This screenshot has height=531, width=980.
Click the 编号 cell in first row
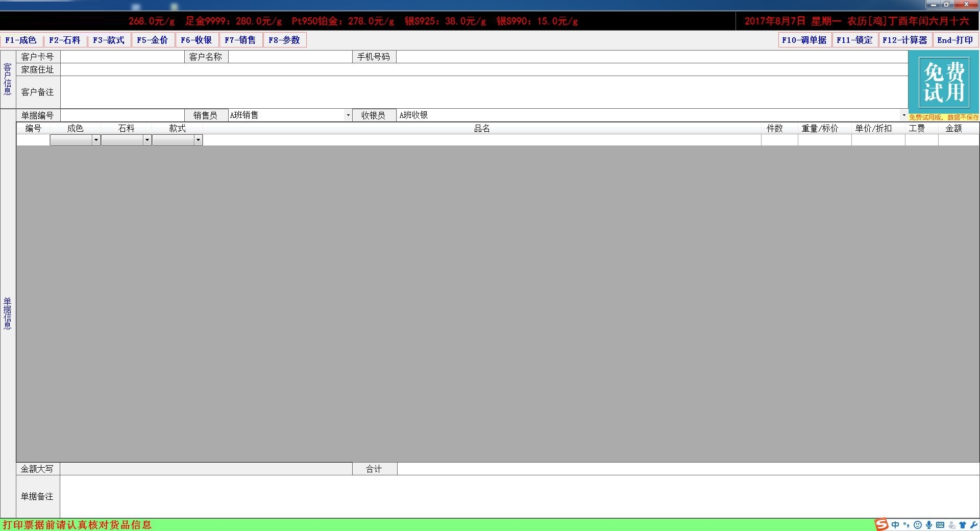pyautogui.click(x=33, y=140)
